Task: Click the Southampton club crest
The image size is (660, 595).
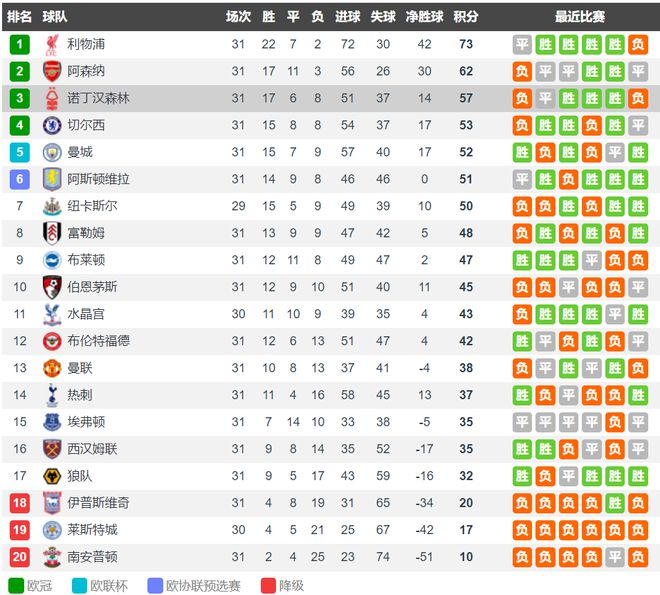Action: 52,557
